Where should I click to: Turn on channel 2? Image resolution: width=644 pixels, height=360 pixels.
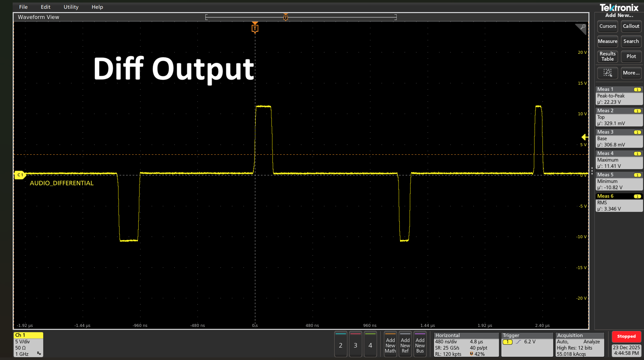click(x=340, y=344)
